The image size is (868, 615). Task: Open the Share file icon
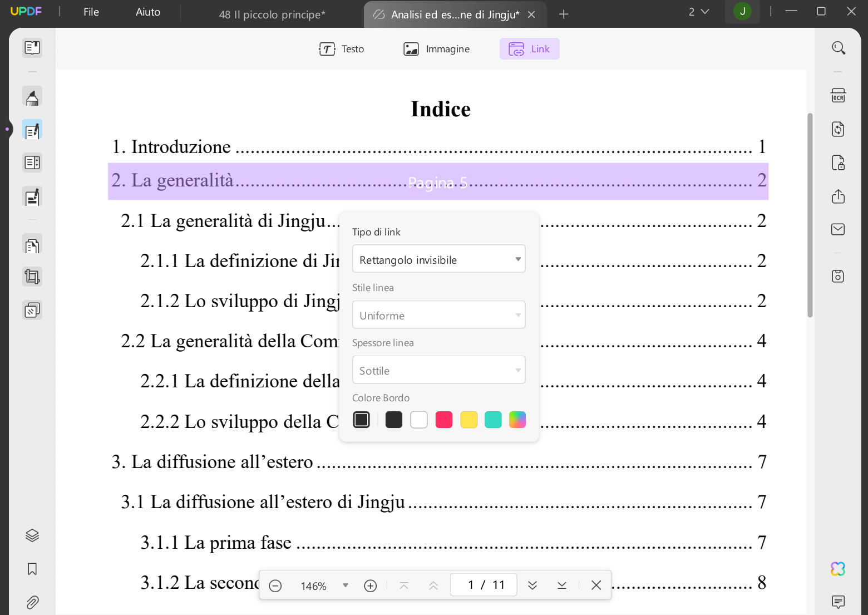coord(839,196)
